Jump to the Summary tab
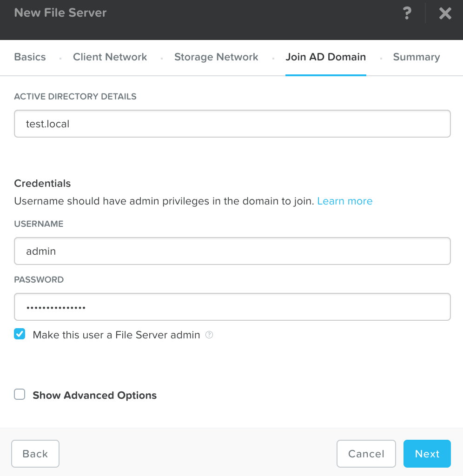The width and height of the screenshot is (463, 476). pos(416,57)
